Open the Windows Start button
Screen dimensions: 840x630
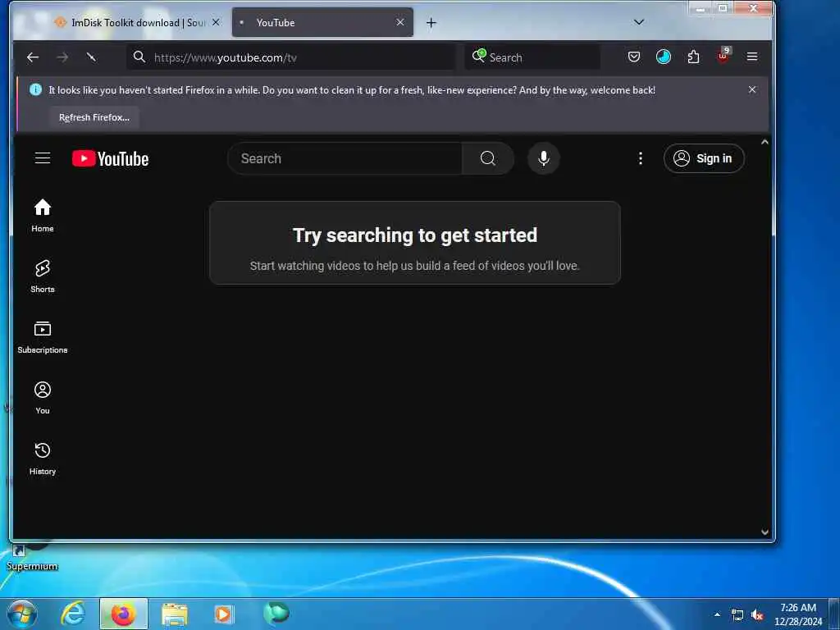[x=22, y=614]
